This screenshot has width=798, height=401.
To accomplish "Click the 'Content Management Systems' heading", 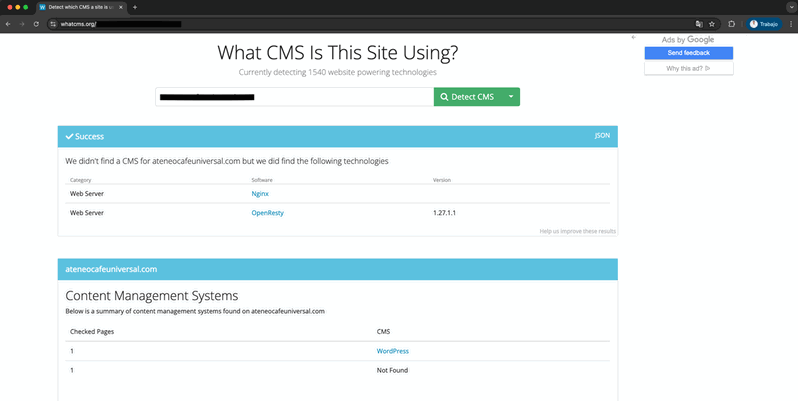I will point(152,296).
